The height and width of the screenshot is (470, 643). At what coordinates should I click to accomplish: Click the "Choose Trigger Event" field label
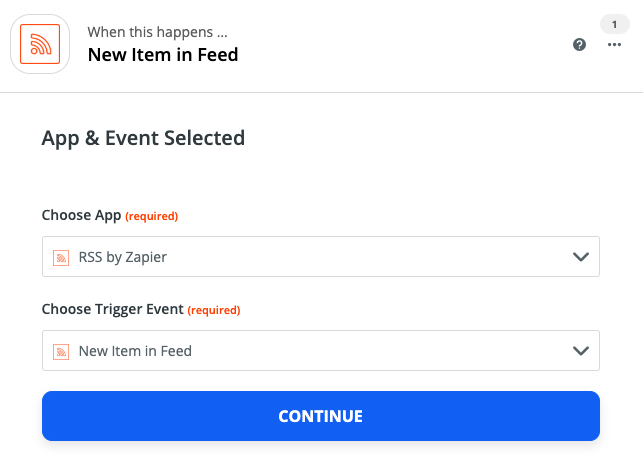(x=112, y=309)
